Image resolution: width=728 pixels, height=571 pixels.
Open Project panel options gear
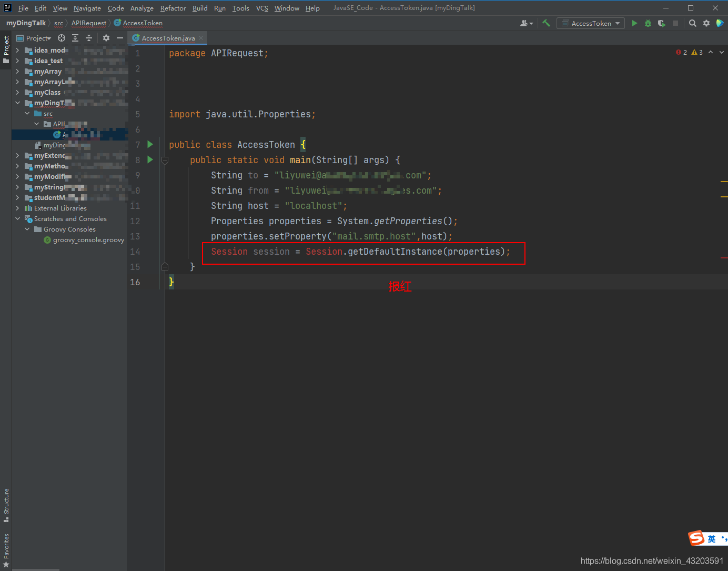tap(106, 38)
